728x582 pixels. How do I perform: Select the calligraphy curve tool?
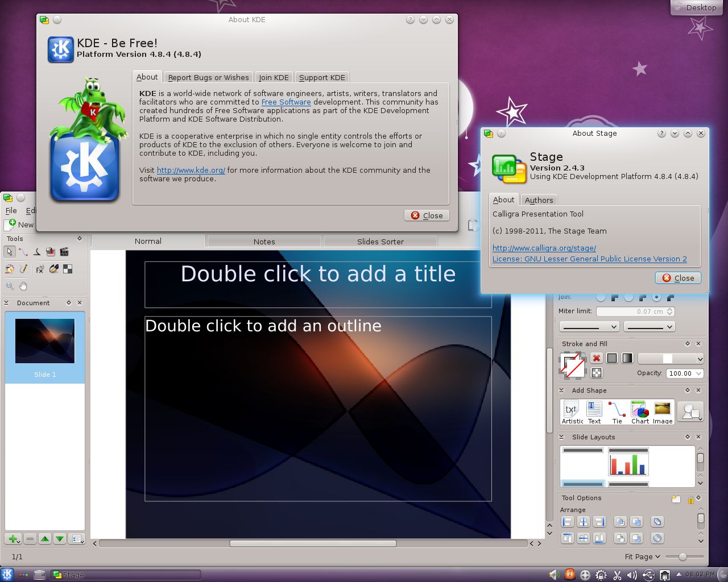37,252
